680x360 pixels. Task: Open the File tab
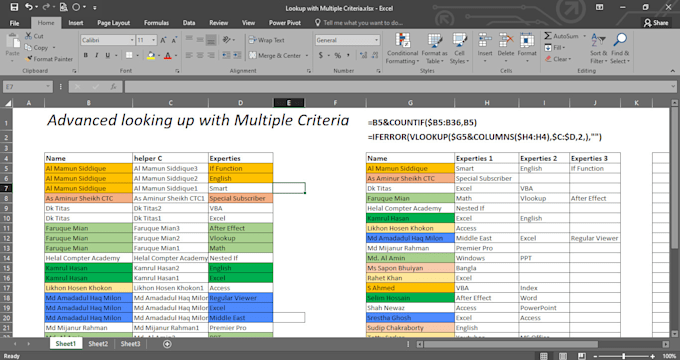(14, 23)
